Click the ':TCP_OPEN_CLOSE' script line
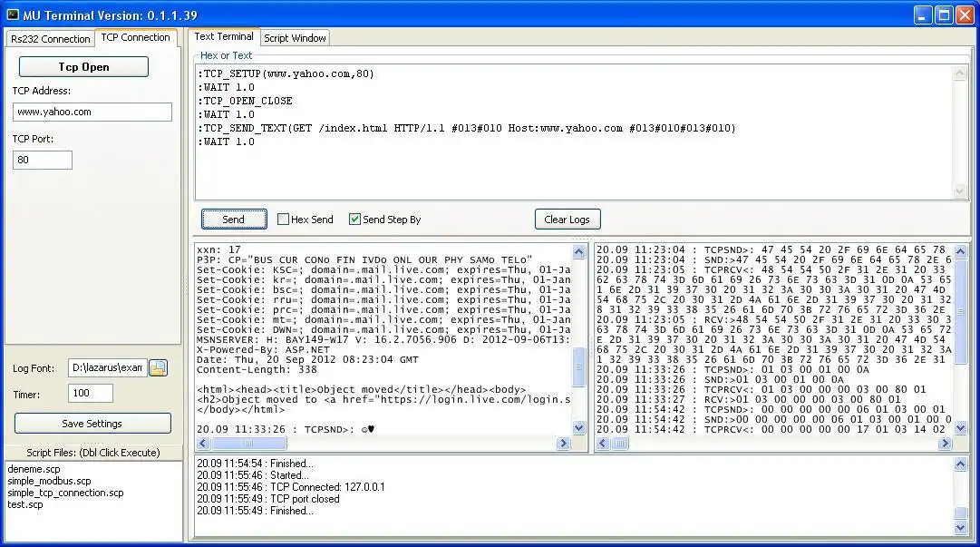Image resolution: width=980 pixels, height=547 pixels. coord(246,101)
